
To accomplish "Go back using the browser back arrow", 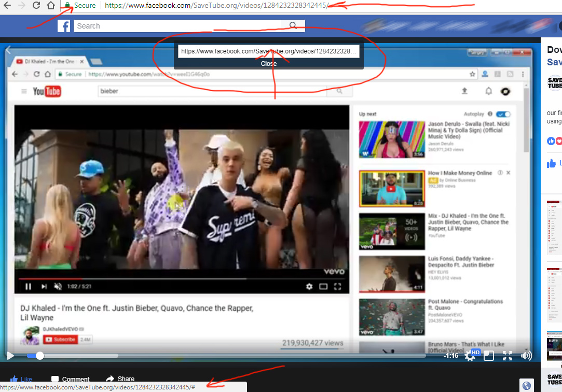I will click(7, 6).
